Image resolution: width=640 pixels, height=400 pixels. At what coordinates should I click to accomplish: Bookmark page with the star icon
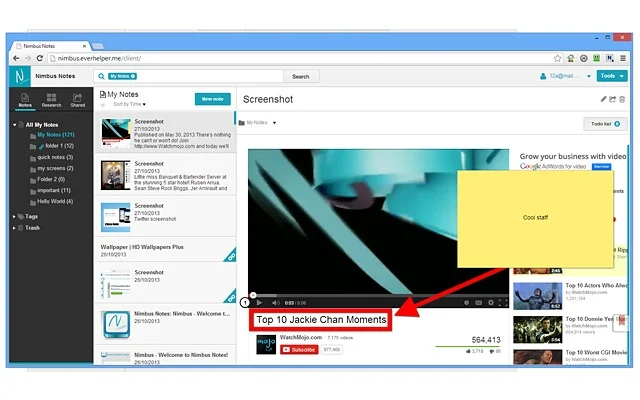(558, 58)
